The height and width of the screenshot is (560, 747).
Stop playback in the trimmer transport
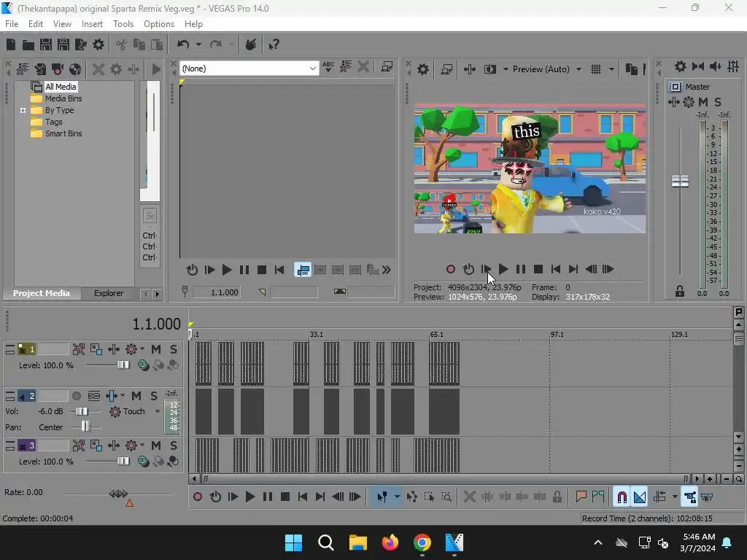[262, 270]
